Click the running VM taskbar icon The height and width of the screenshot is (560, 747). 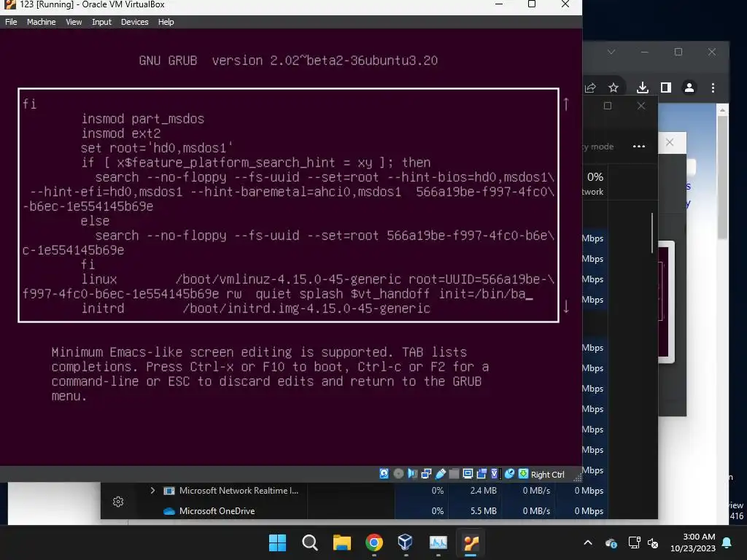click(471, 542)
